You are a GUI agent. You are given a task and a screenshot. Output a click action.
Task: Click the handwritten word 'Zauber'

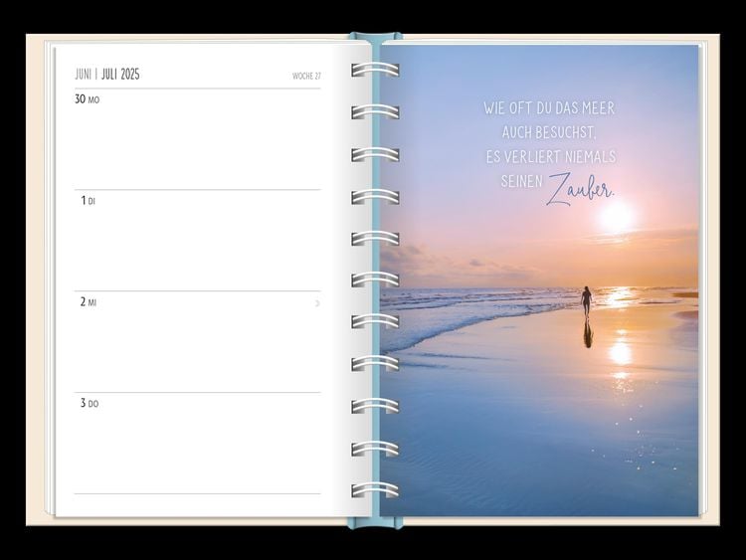pos(580,189)
